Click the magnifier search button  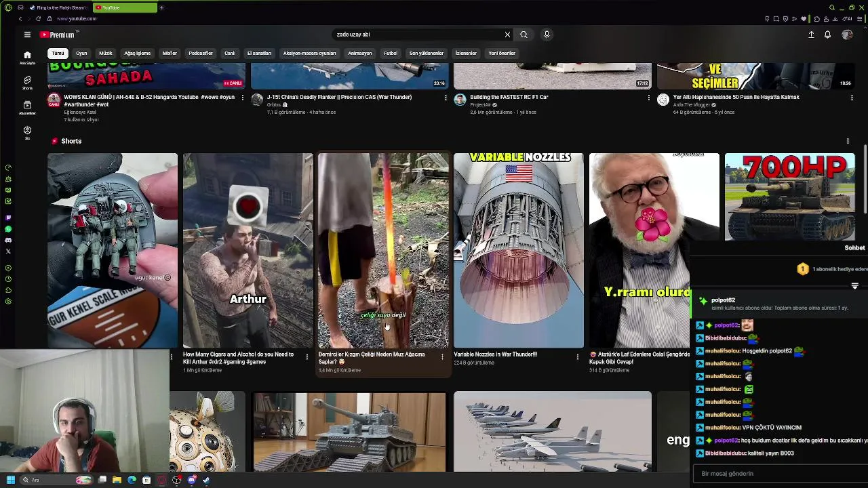[x=524, y=35]
